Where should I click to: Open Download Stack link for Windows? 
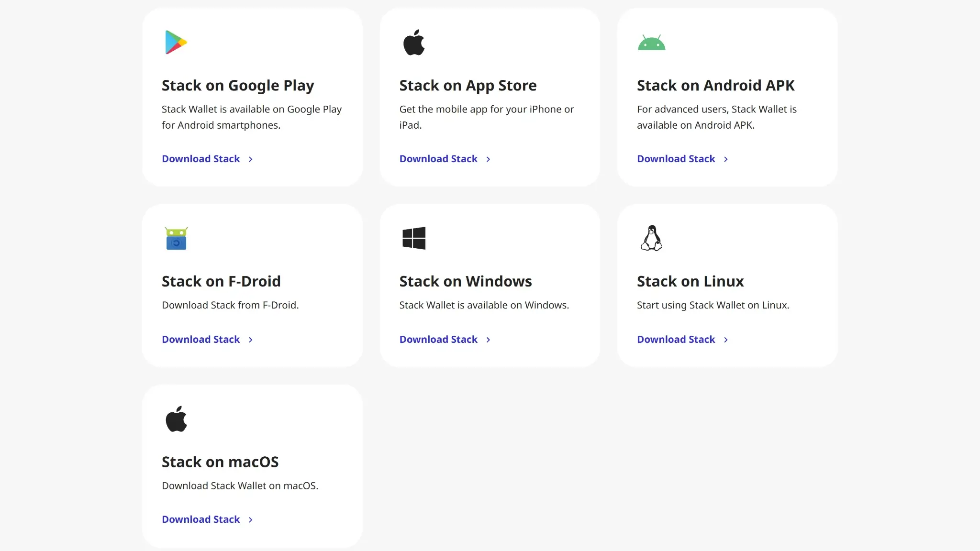click(x=438, y=340)
